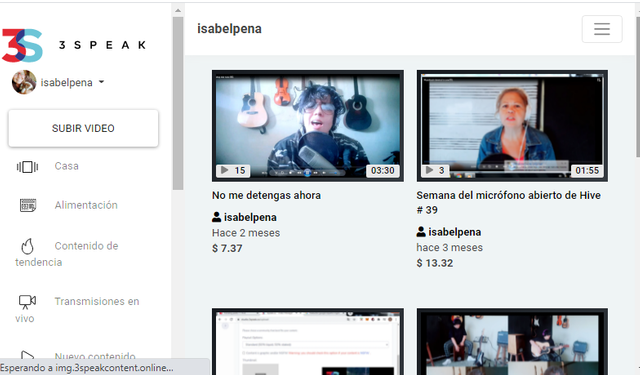Image resolution: width=640 pixels, height=375 pixels.
Task: Open the 01:55 video thumbnail
Action: click(x=512, y=126)
